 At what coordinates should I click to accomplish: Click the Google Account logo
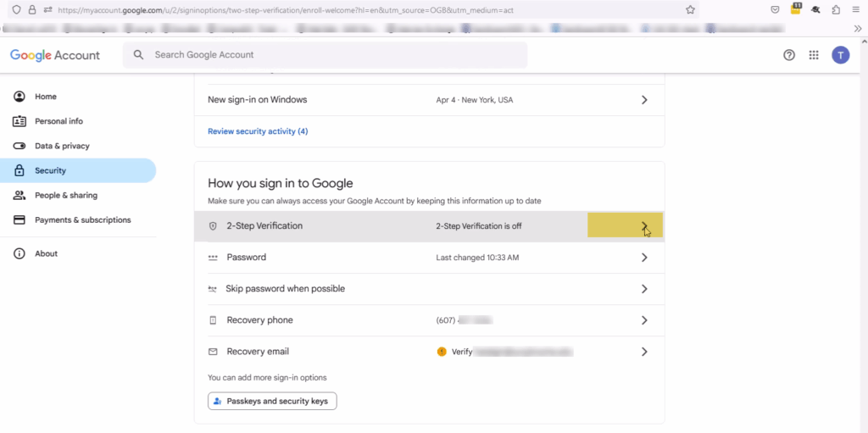click(55, 55)
